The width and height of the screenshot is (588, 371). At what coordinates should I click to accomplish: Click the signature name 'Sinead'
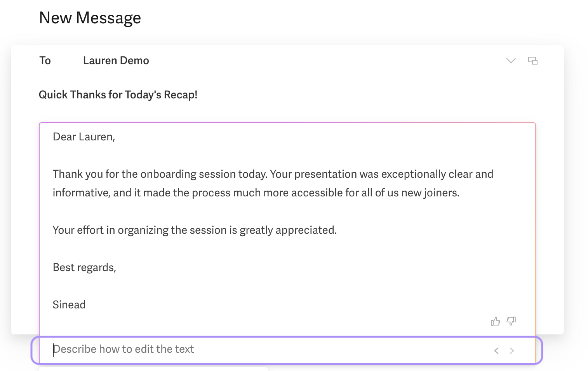pyautogui.click(x=69, y=305)
